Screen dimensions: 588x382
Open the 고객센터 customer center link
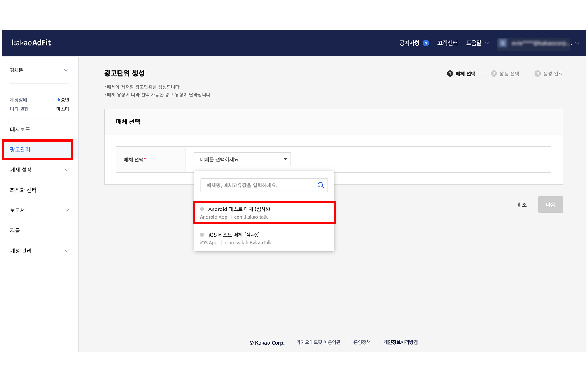tap(447, 43)
